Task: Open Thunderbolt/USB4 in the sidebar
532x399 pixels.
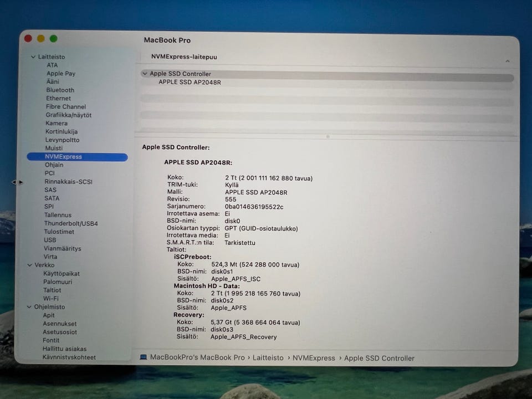Action: (71, 223)
